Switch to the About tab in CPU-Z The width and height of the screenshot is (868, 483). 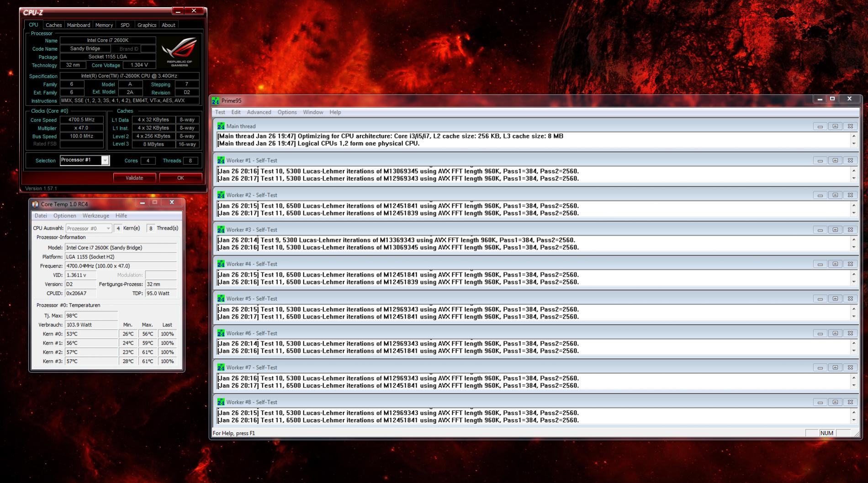pos(169,25)
